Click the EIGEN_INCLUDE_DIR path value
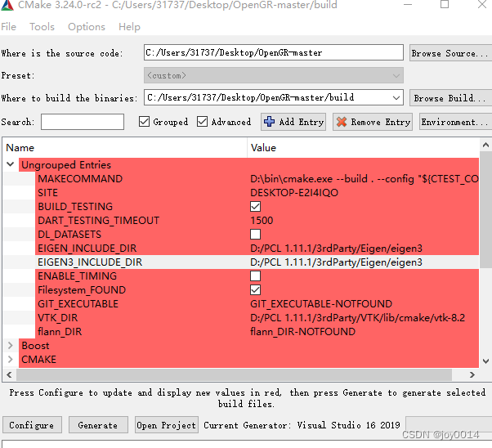 (x=336, y=248)
